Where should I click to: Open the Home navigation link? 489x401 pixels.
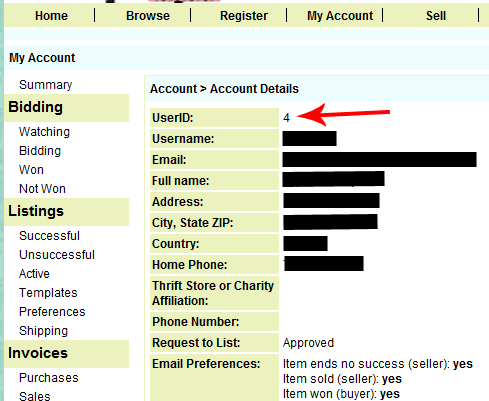(51, 16)
